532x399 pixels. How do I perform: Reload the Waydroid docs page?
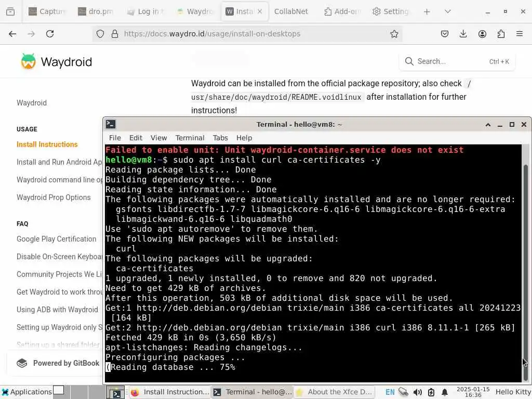50,34
